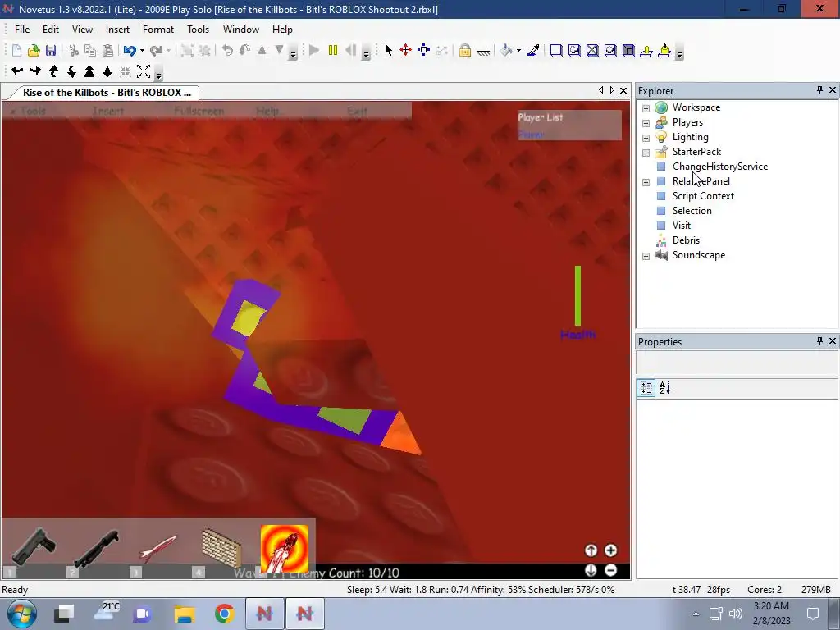
Task: Click the Weld surface X icon
Action: pos(592,50)
